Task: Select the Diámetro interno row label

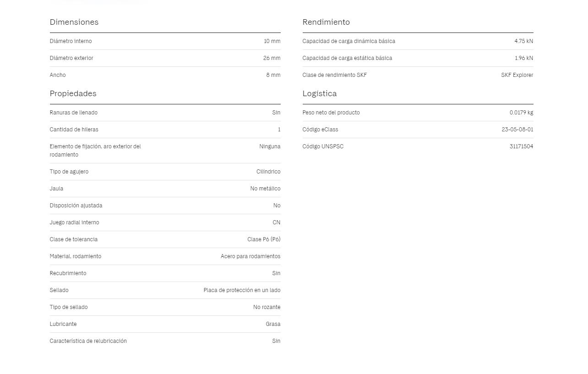Action: click(71, 41)
